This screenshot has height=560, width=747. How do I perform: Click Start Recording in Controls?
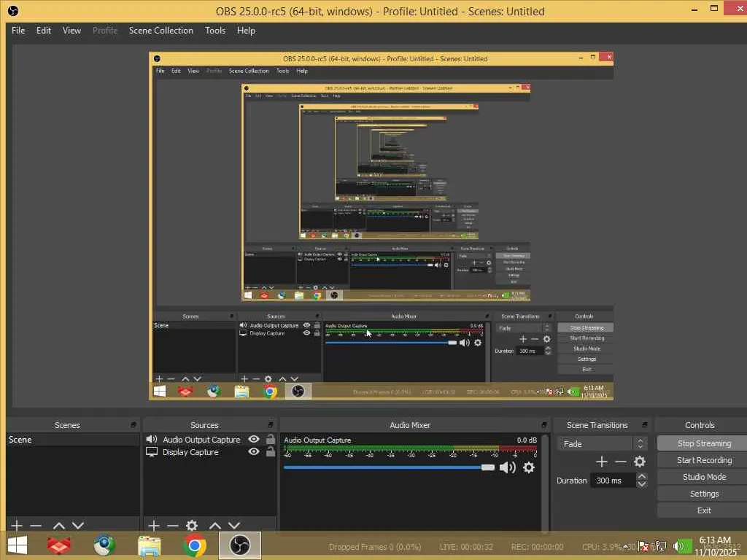pos(704,460)
